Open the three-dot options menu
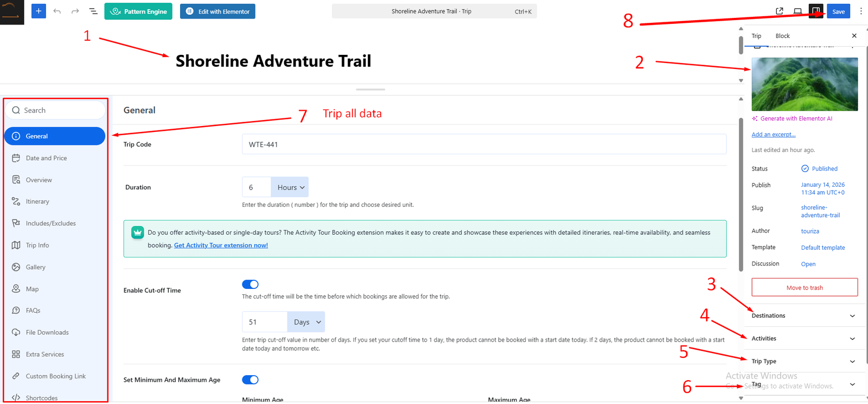The width and height of the screenshot is (868, 404). (860, 11)
